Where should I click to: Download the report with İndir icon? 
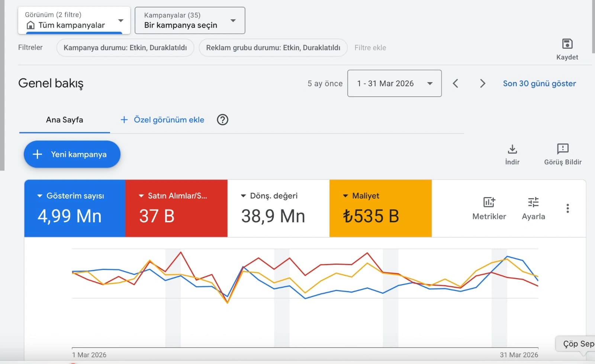pyautogui.click(x=512, y=149)
